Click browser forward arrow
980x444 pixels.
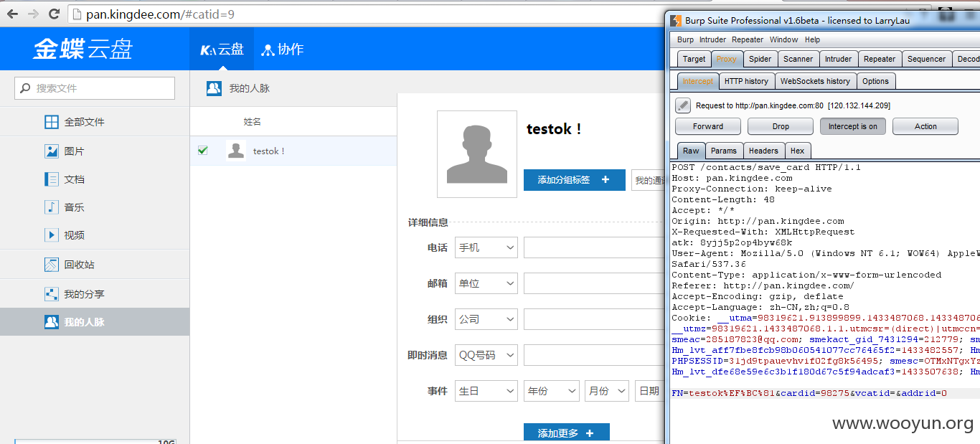coord(33,14)
